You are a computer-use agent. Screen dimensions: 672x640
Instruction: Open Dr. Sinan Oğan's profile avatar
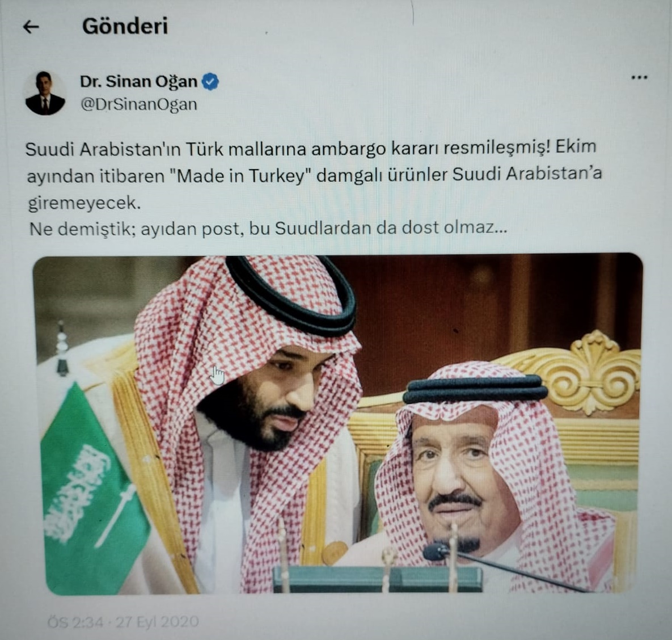coord(45,92)
